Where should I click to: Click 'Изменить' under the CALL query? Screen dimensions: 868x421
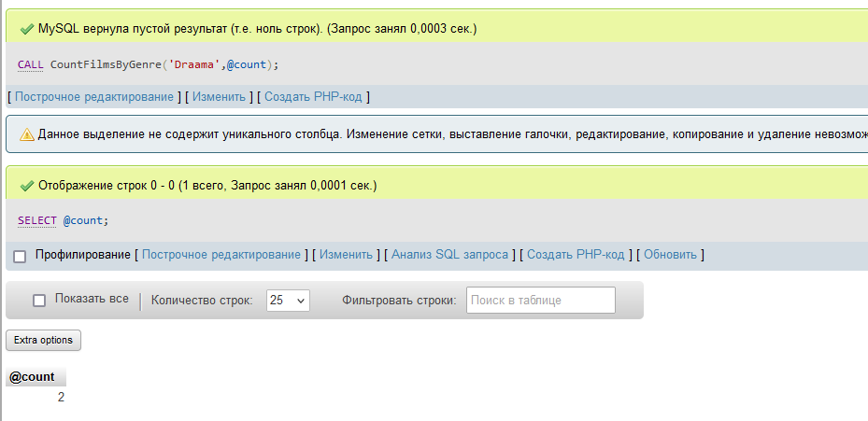click(x=220, y=96)
